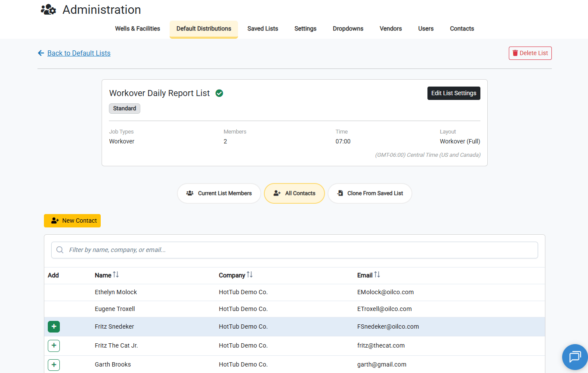Click the 07:00 time value
Screen dimensions: 588x373
(343, 141)
